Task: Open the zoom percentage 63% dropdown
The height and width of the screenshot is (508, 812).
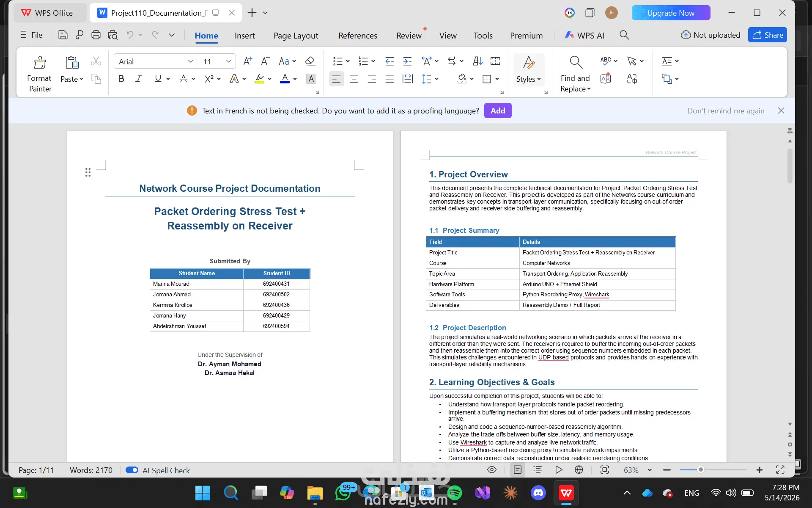Action: click(650, 470)
